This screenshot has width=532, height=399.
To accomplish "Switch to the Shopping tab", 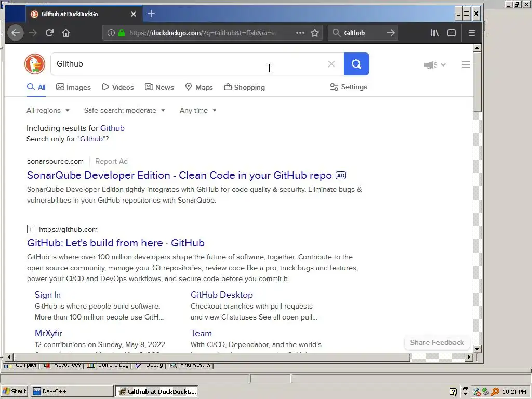I will point(244,87).
